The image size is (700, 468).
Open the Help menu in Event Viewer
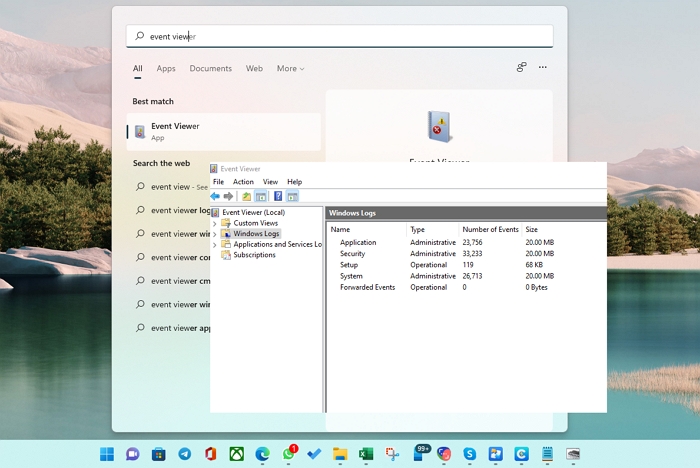click(x=295, y=182)
